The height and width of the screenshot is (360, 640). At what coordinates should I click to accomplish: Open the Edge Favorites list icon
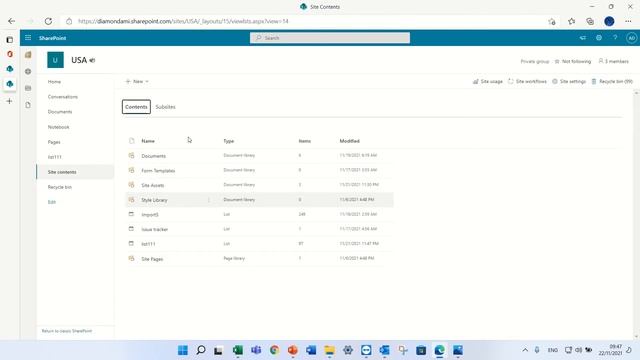571,21
